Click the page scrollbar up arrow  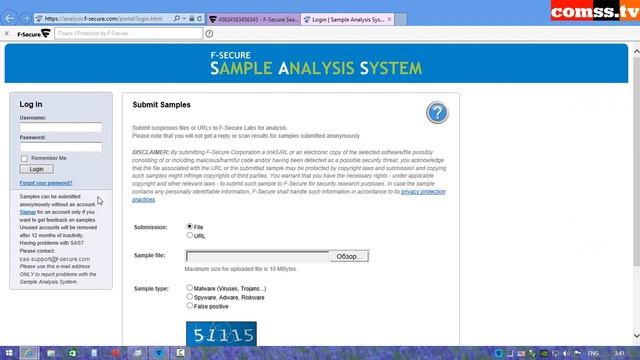tap(636, 51)
